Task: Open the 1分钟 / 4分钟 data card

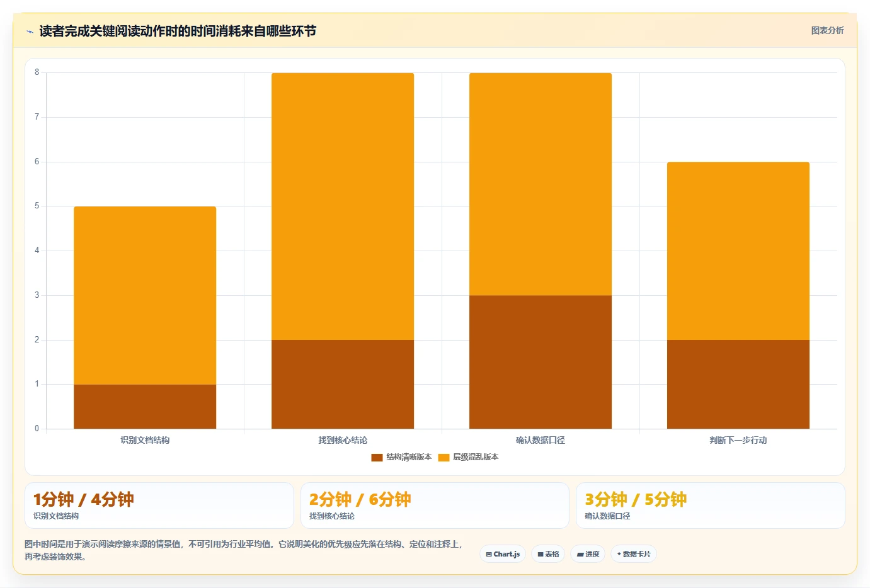Action: [x=159, y=506]
